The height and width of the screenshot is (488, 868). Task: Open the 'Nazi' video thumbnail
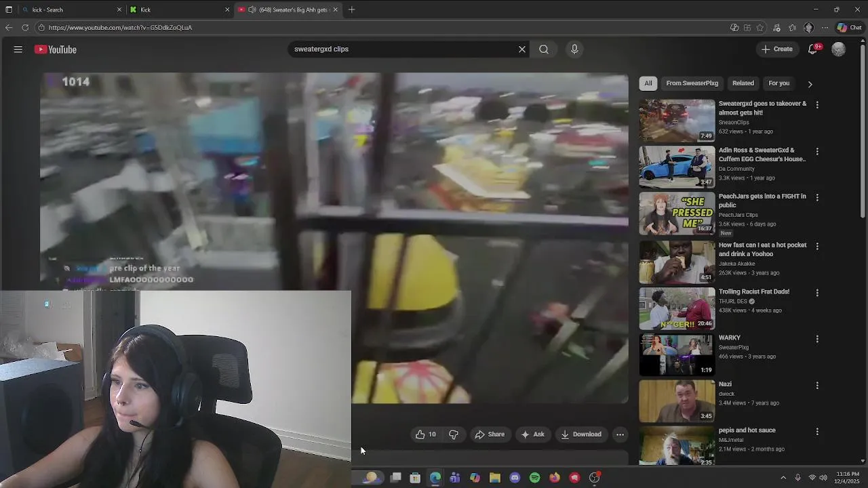click(x=677, y=401)
